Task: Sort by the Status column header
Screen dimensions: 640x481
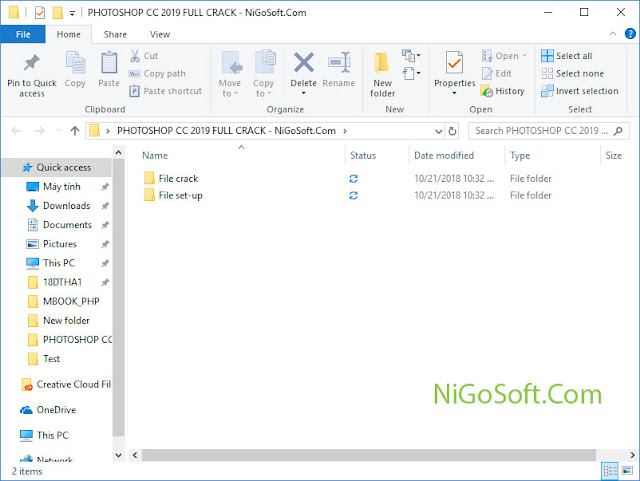Action: (363, 156)
